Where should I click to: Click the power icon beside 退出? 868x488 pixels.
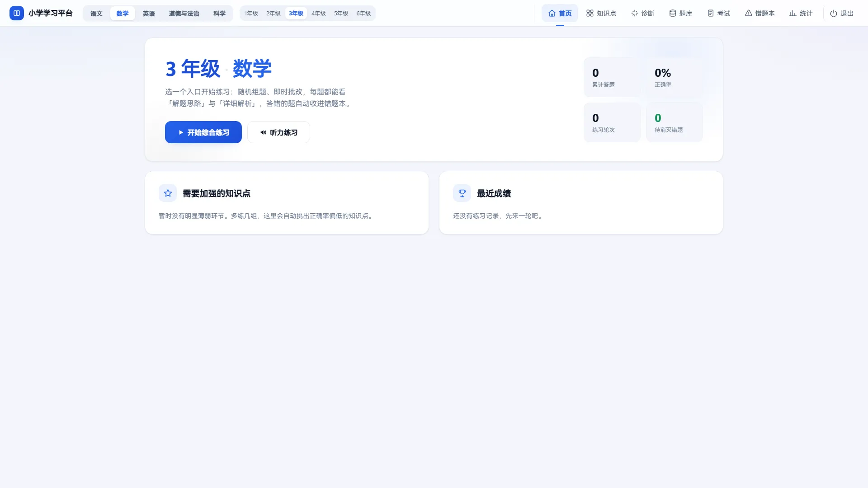pyautogui.click(x=833, y=13)
